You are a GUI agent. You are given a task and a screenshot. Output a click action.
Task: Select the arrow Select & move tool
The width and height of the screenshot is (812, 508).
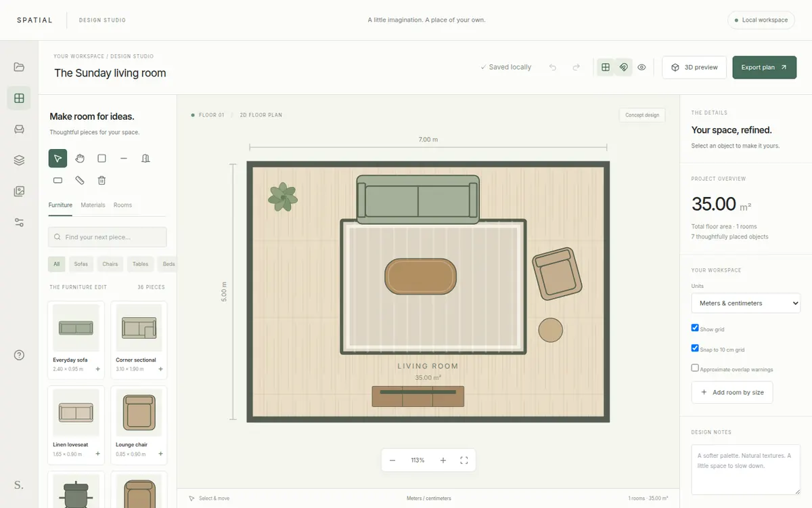(58, 158)
